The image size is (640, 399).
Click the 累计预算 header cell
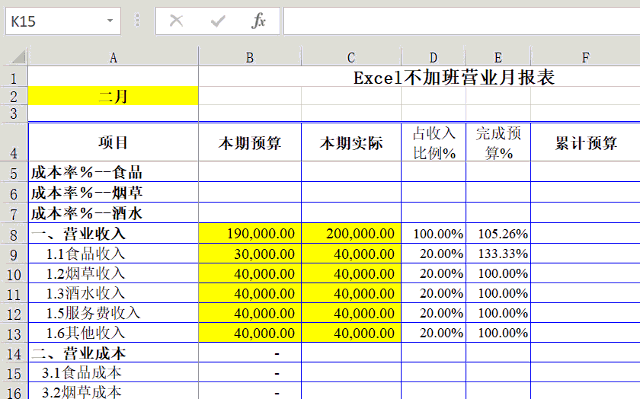pos(585,142)
